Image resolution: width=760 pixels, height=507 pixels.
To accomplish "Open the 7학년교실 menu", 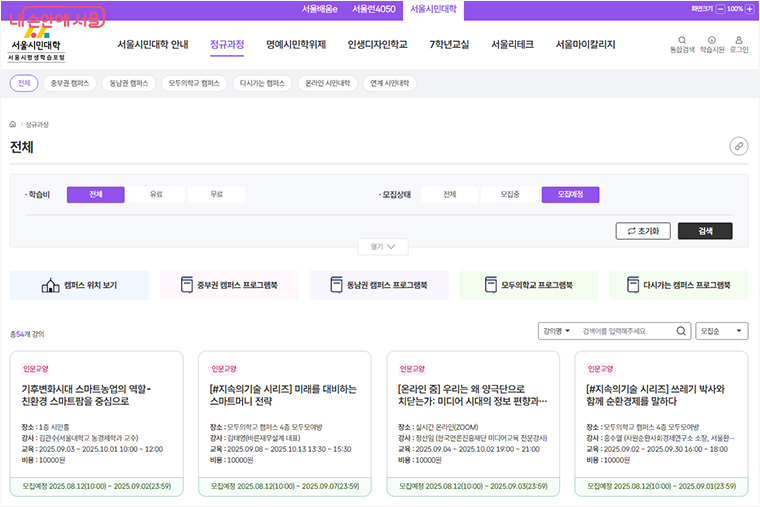I will 449,45.
